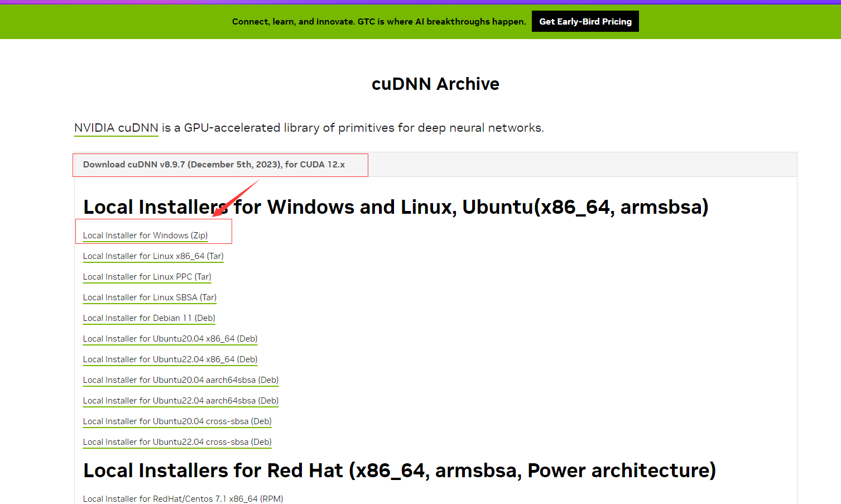Choose Ubuntu20.04 cross-sbsa (Deb) installer
The height and width of the screenshot is (504, 841).
177,421
